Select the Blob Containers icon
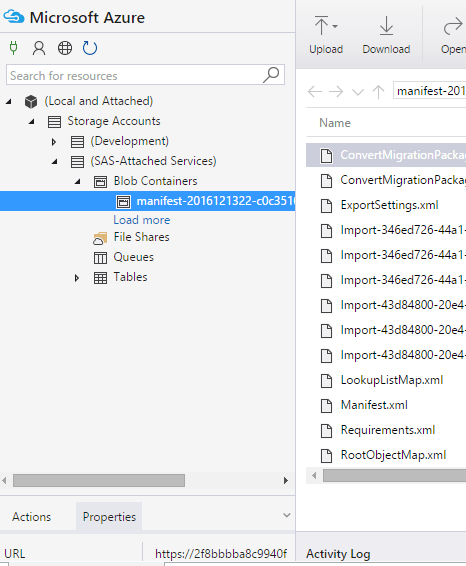Image resolution: width=466 pixels, height=566 pixels. (x=100, y=182)
